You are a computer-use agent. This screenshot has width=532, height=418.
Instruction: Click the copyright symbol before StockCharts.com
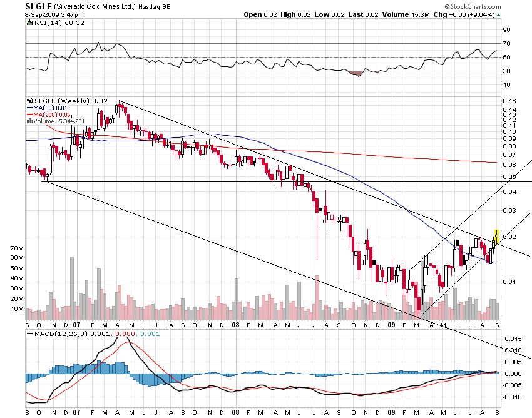447,6
